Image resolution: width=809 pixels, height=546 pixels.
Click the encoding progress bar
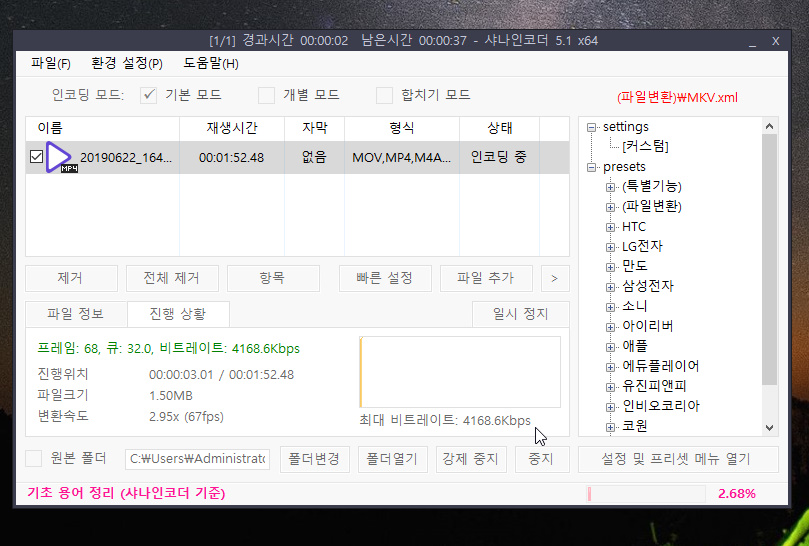coord(646,494)
